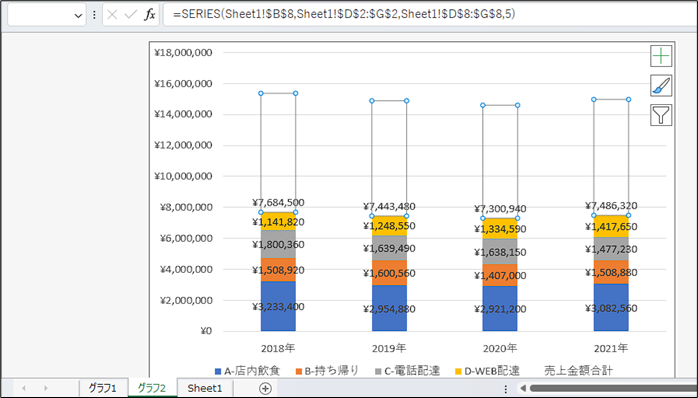
Task: Click the 2018年 axis category label
Action: (x=278, y=348)
